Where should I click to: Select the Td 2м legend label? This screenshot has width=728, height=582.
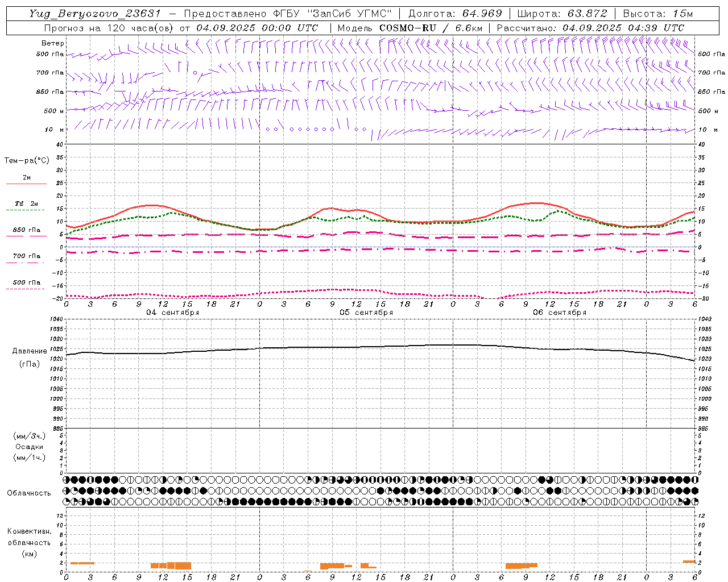(26, 203)
